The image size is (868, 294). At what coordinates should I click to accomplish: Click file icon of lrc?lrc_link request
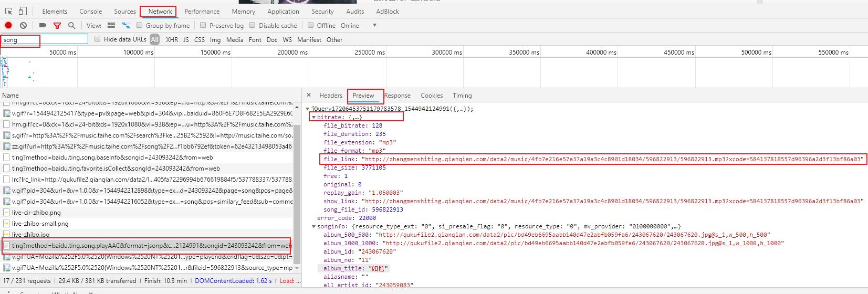pyautogui.click(x=7, y=180)
